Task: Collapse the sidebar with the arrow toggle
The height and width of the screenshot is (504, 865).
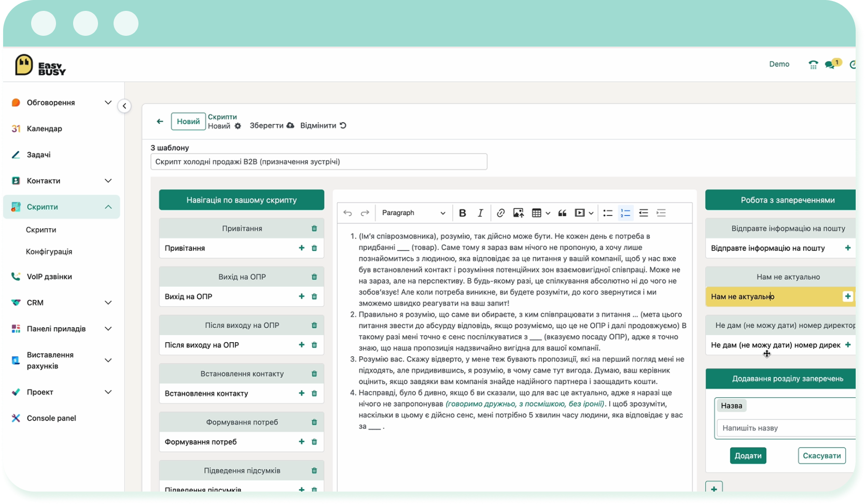Action: pos(124,106)
